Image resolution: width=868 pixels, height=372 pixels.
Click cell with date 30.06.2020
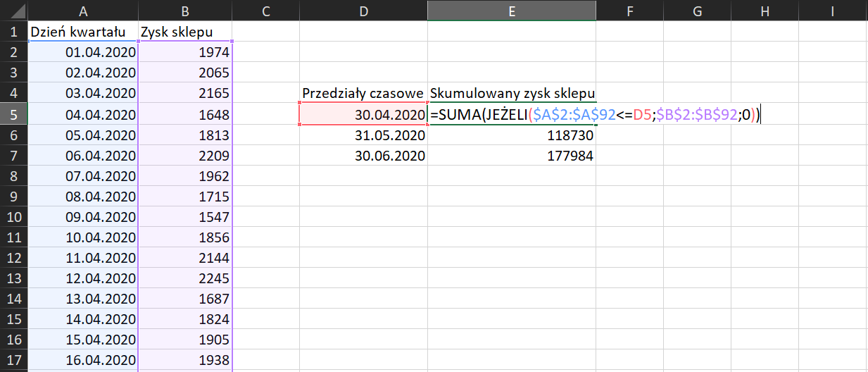(x=363, y=155)
